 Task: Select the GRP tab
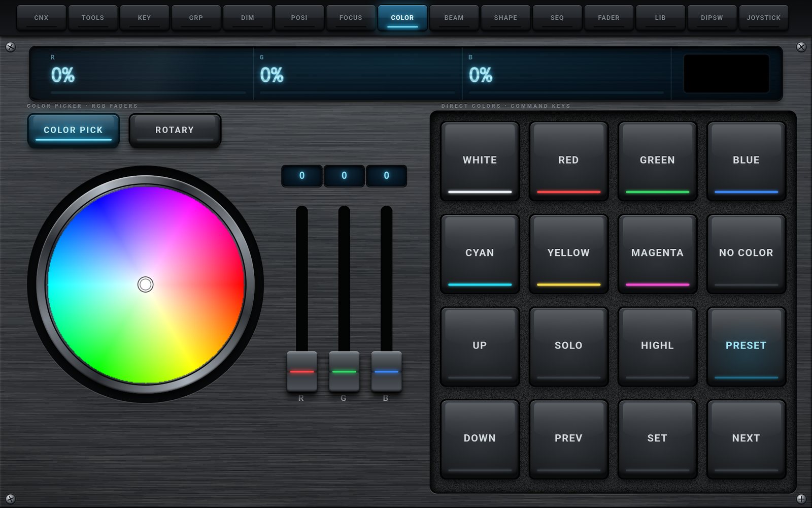coord(196,18)
